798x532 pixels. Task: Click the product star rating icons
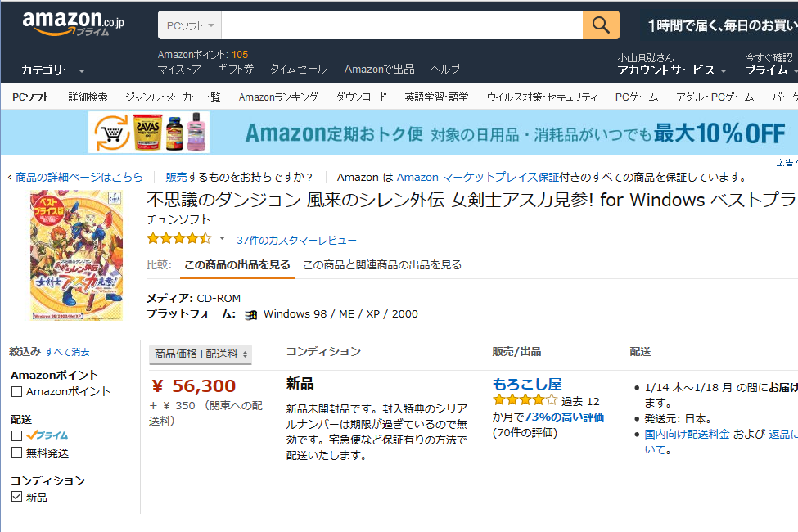[178, 239]
